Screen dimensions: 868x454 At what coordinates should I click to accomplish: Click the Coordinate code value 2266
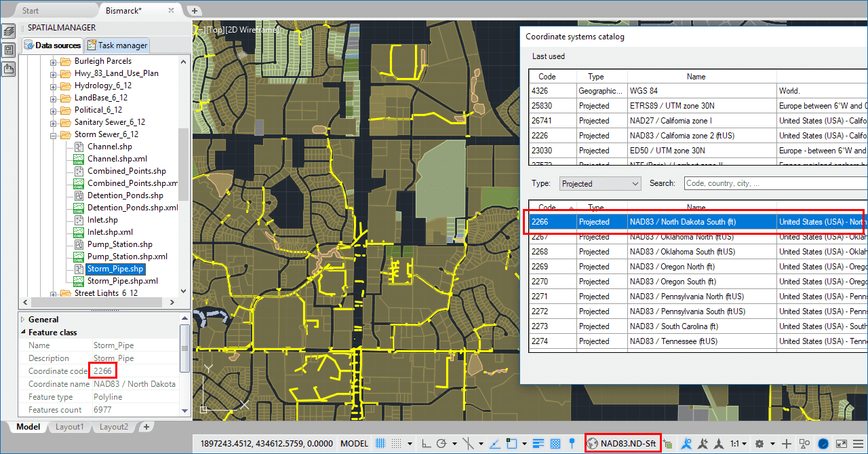103,371
